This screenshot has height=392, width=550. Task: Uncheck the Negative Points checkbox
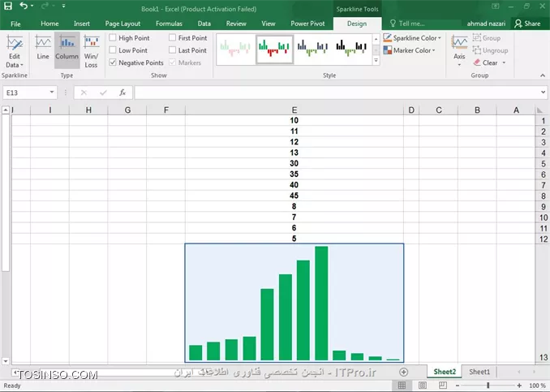[x=113, y=62]
